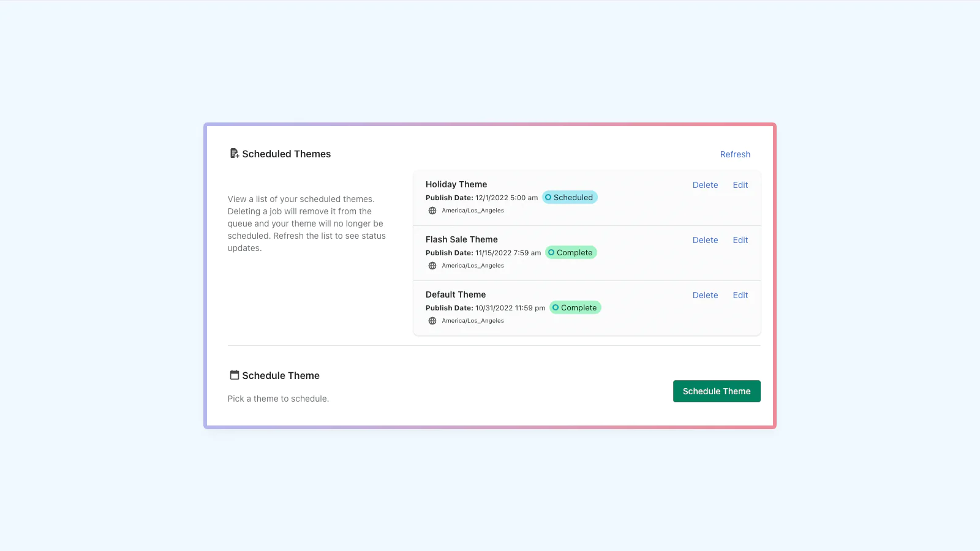Screen dimensions: 980x551
Task: Click the calendar icon beside Schedule Theme
Action: (x=234, y=375)
